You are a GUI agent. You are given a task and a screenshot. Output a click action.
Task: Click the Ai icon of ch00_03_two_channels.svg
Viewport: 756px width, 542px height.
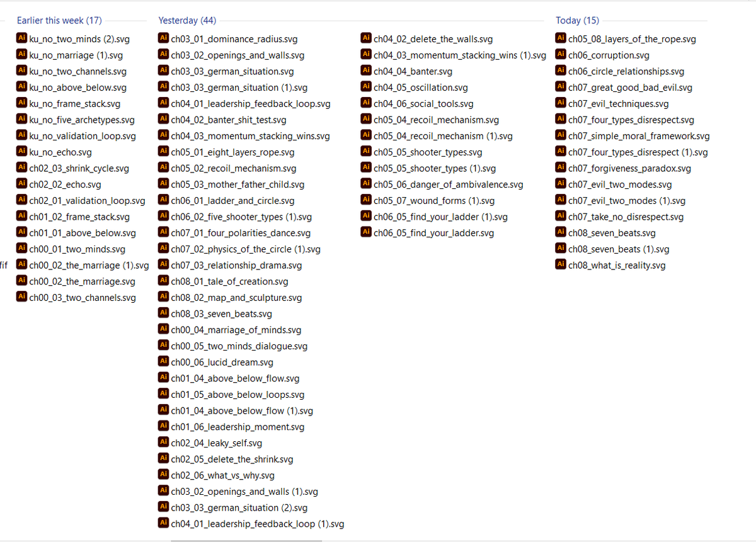(x=22, y=298)
